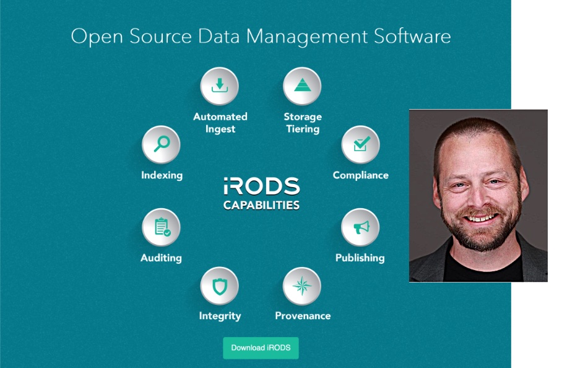Click the iRODS Capabilities center logo
Viewport: 588px width, 368px height.
(x=261, y=193)
